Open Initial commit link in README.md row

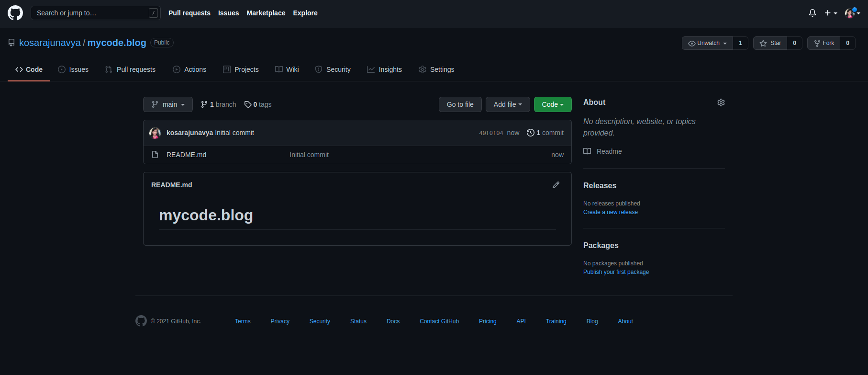pos(309,155)
